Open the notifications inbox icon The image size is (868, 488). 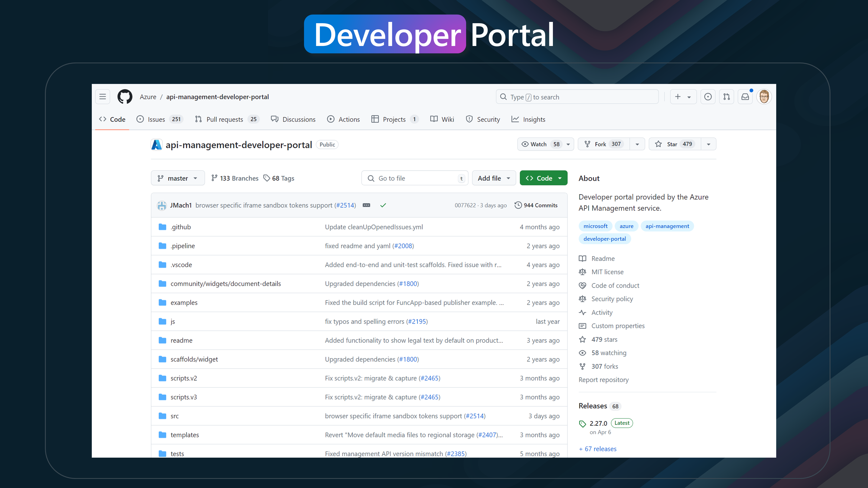point(745,97)
